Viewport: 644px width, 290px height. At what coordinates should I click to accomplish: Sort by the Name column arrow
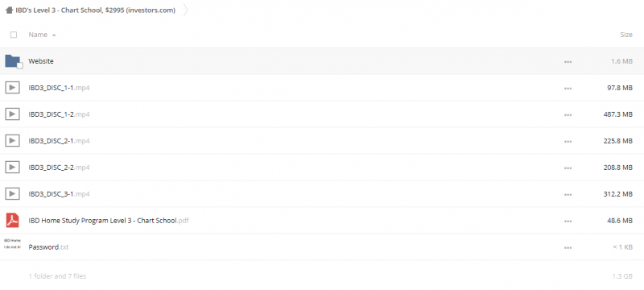pos(54,35)
